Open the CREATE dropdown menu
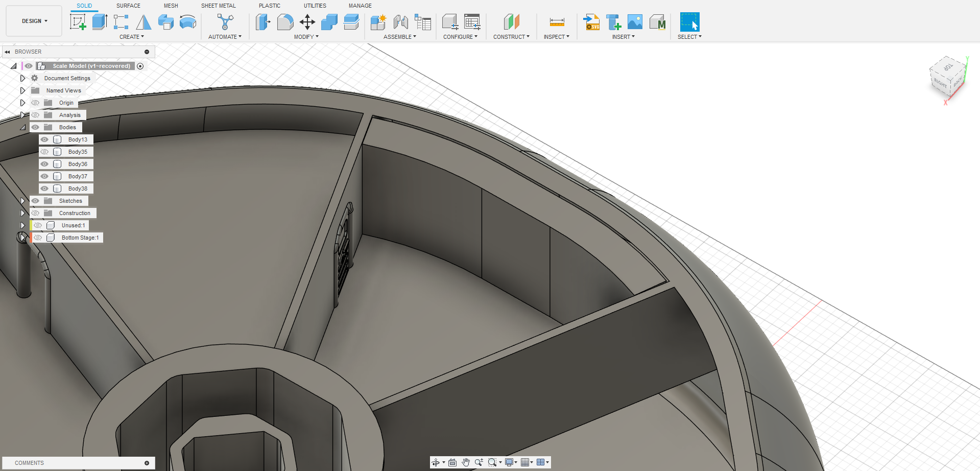 pos(132,37)
